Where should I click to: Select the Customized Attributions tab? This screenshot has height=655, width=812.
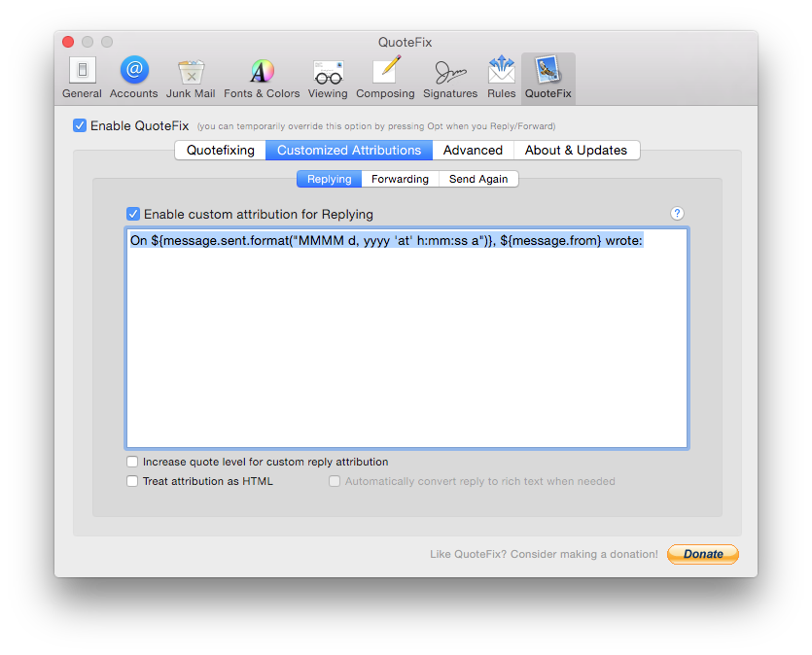coord(349,150)
